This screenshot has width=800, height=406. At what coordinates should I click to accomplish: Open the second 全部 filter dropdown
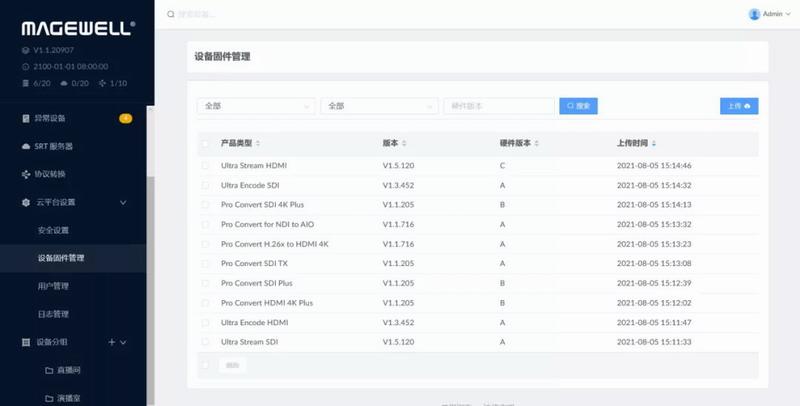pyautogui.click(x=379, y=106)
